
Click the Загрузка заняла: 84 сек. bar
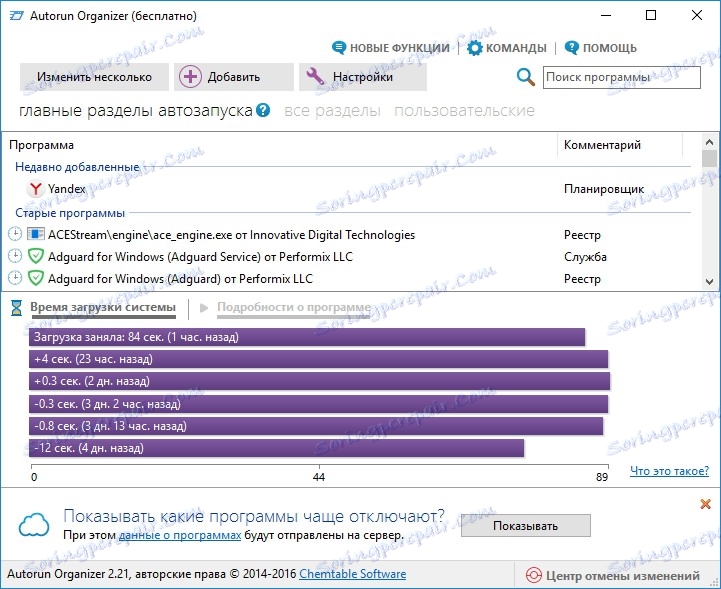tap(307, 337)
